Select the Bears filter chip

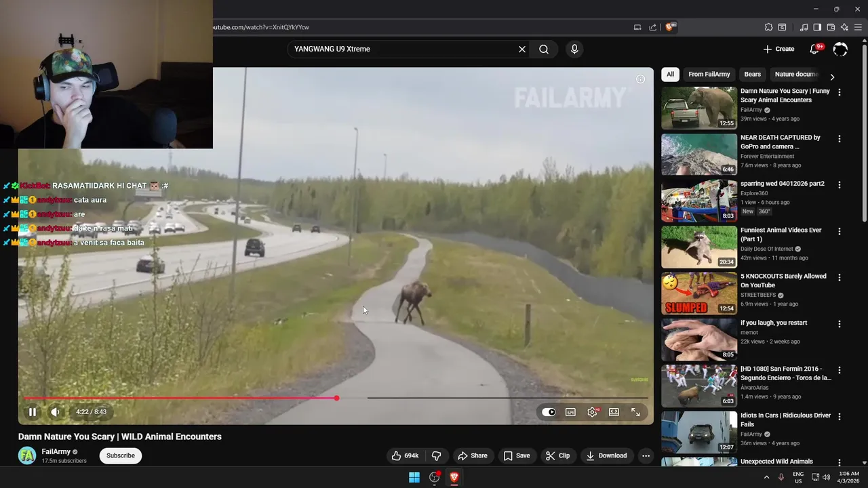[753, 75]
